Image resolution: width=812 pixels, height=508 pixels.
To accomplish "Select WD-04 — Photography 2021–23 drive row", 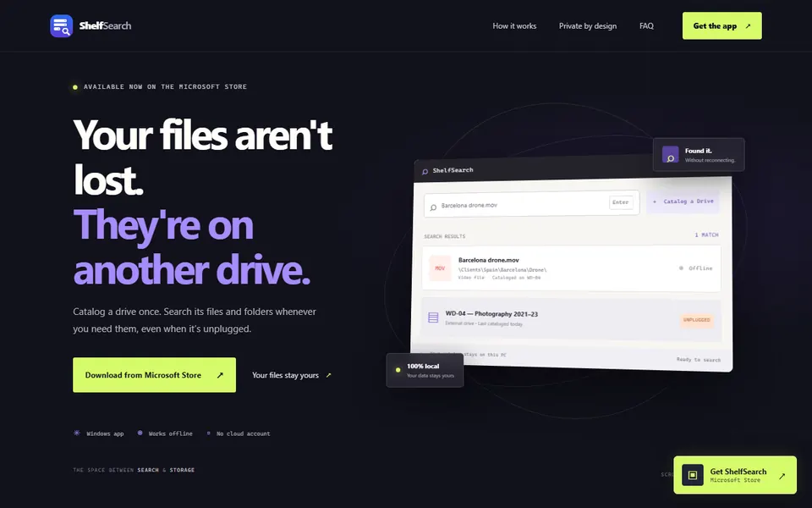I will (x=571, y=319).
